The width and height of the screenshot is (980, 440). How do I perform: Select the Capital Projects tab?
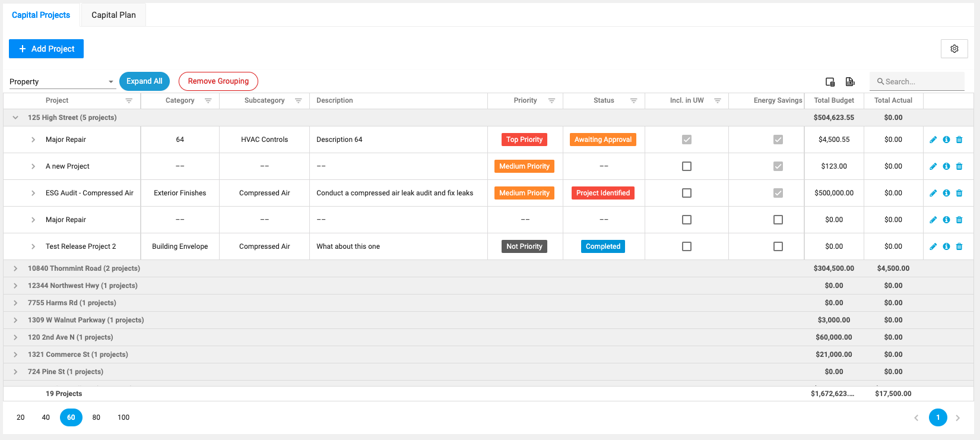[x=41, y=15]
